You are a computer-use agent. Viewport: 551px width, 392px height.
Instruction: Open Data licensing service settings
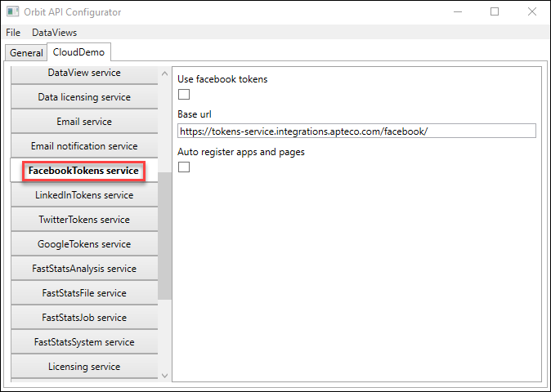84,97
